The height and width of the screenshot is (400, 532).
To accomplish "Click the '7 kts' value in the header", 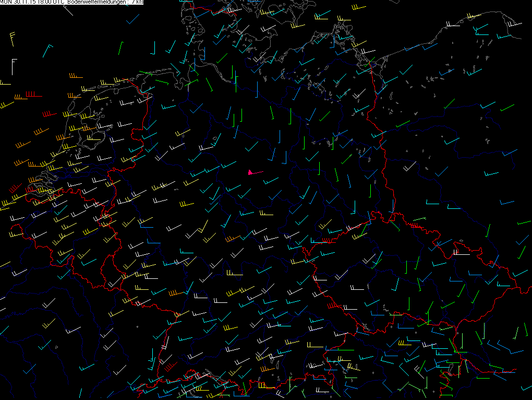I will [137, 2].
